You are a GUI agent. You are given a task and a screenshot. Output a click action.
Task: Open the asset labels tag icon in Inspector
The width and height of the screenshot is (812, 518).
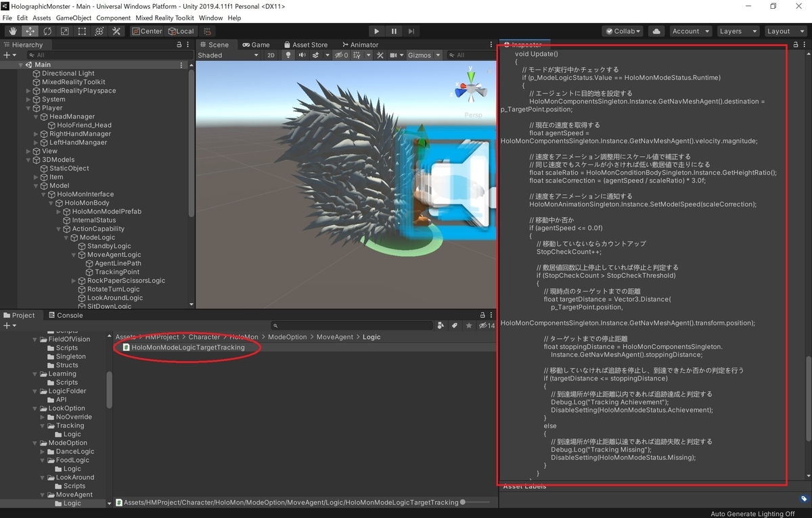pyautogui.click(x=803, y=499)
